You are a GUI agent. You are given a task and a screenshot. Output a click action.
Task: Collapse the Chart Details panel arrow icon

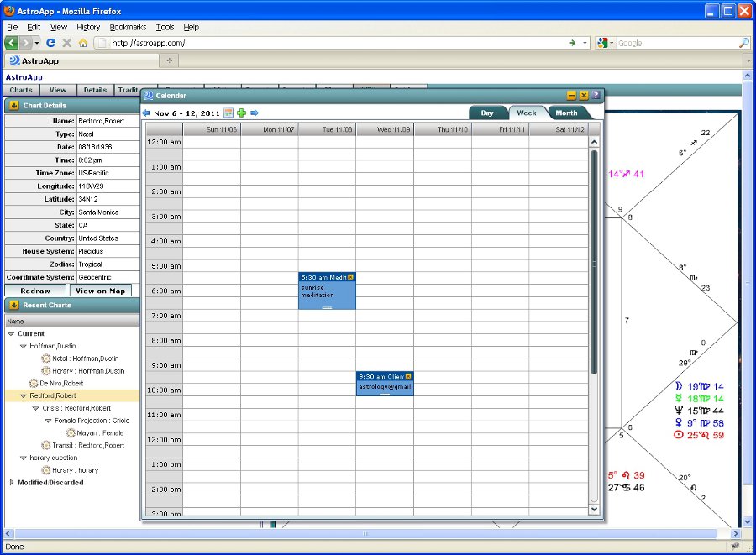pos(13,106)
